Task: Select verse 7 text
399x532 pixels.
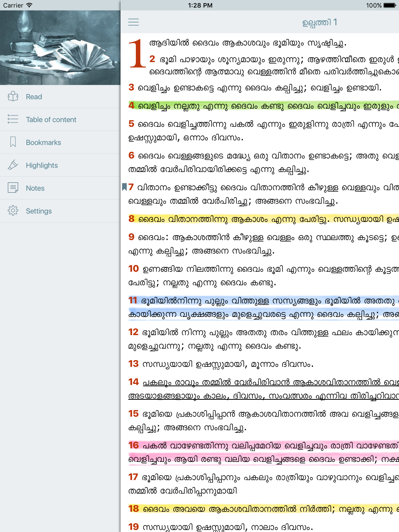Action: [264, 194]
